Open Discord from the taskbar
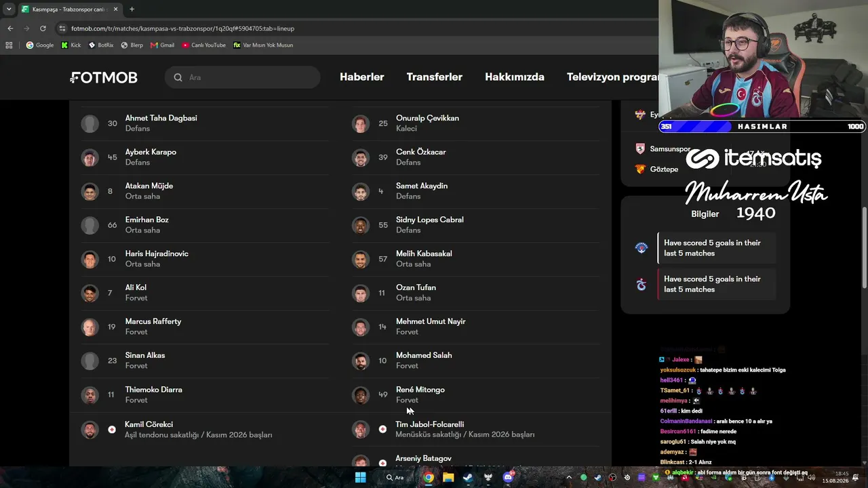Screen dimensions: 868x488 [508, 477]
